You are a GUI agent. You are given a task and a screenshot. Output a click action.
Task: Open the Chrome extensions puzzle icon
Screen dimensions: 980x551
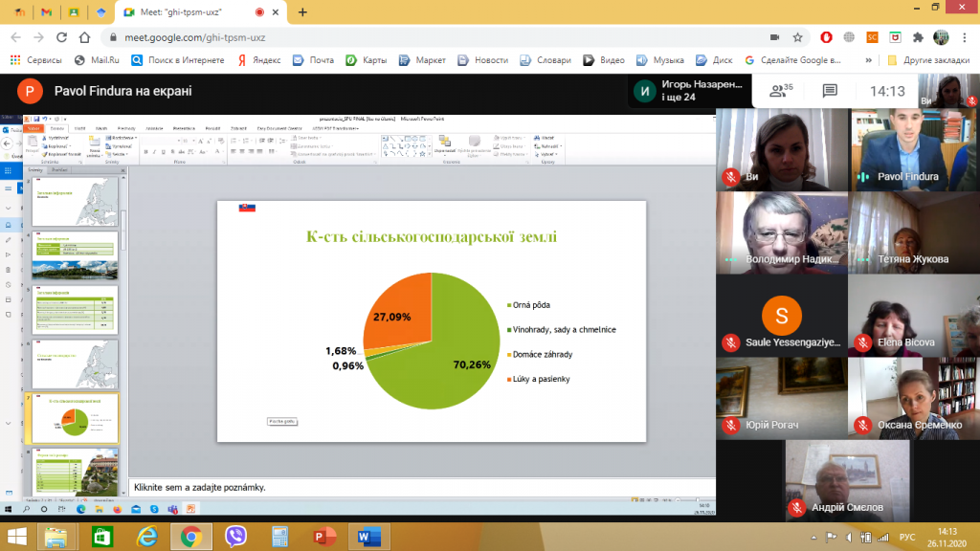point(918,37)
